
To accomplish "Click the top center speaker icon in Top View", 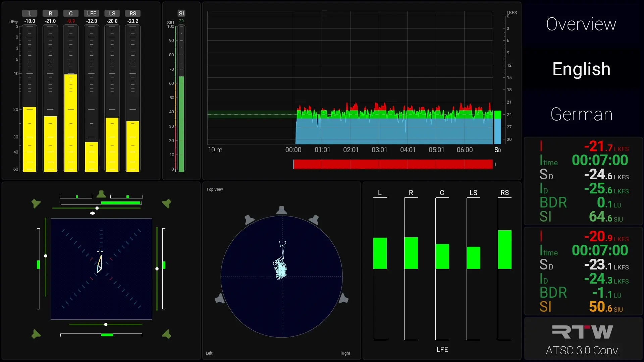I will click(281, 210).
